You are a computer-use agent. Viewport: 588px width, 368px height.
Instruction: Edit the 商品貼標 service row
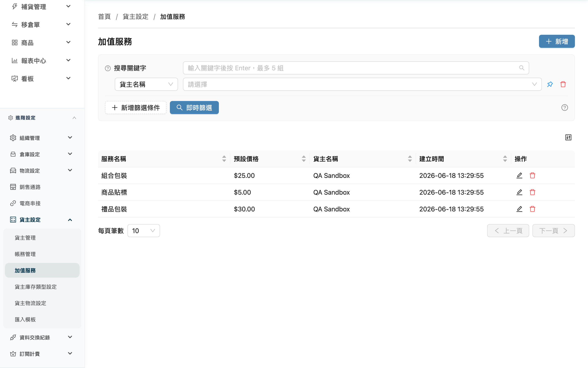[x=519, y=192]
